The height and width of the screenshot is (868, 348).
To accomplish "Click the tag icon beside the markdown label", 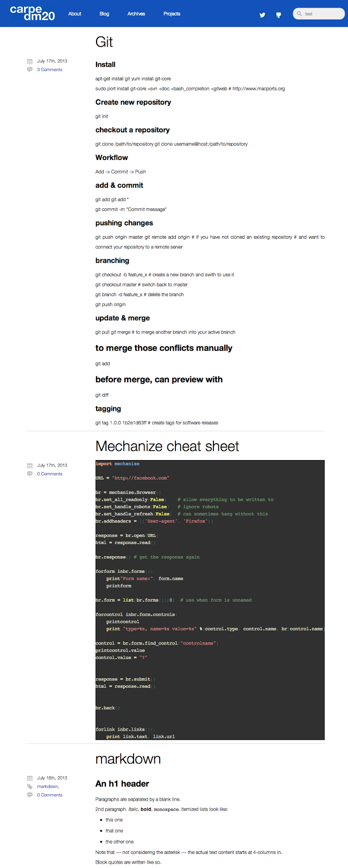I will 29,786.
